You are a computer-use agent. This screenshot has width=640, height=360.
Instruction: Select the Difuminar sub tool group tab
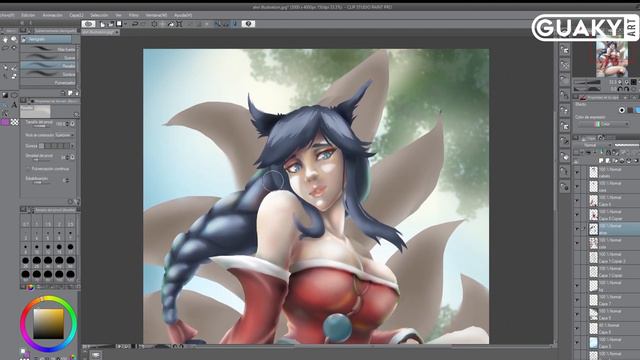pos(46,39)
